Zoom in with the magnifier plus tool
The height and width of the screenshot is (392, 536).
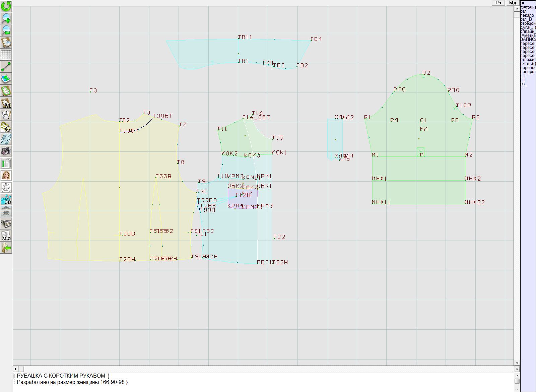[x=6, y=18]
